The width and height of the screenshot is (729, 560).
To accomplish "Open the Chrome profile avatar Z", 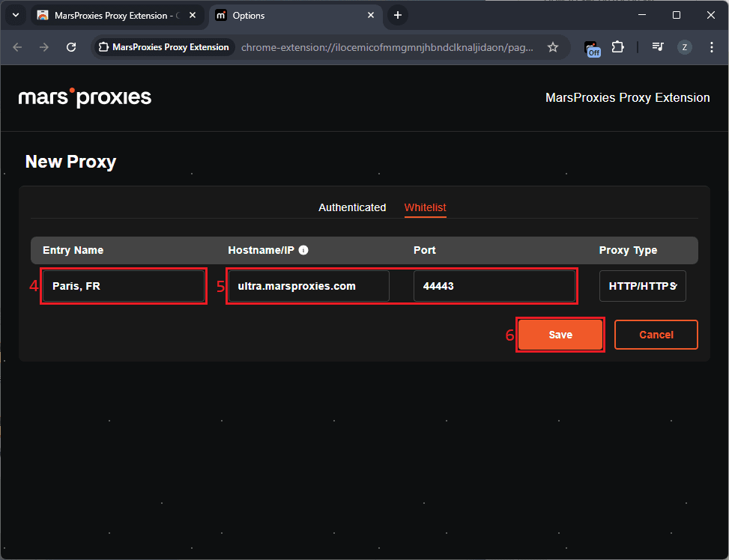I will (684, 47).
